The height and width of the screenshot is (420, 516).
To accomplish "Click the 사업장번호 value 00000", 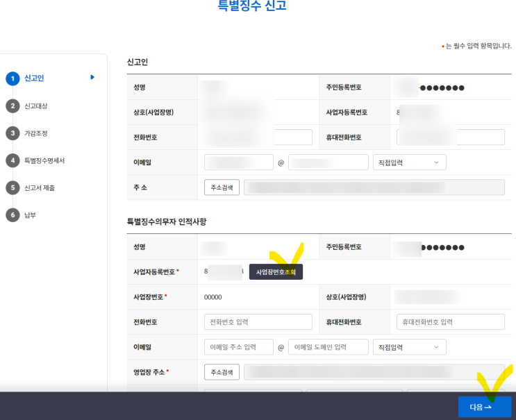I will click(x=213, y=297).
